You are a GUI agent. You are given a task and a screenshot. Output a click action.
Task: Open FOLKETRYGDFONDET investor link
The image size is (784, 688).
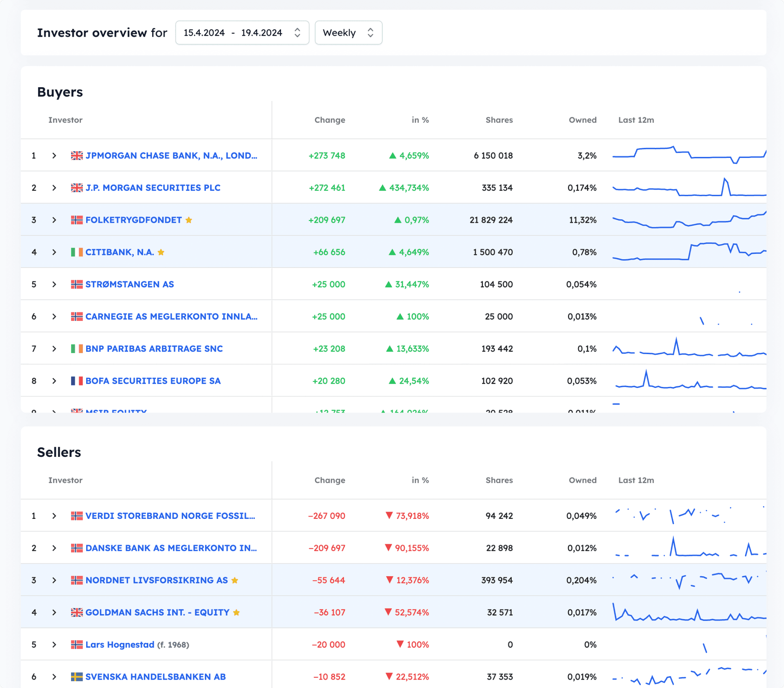[x=133, y=220]
